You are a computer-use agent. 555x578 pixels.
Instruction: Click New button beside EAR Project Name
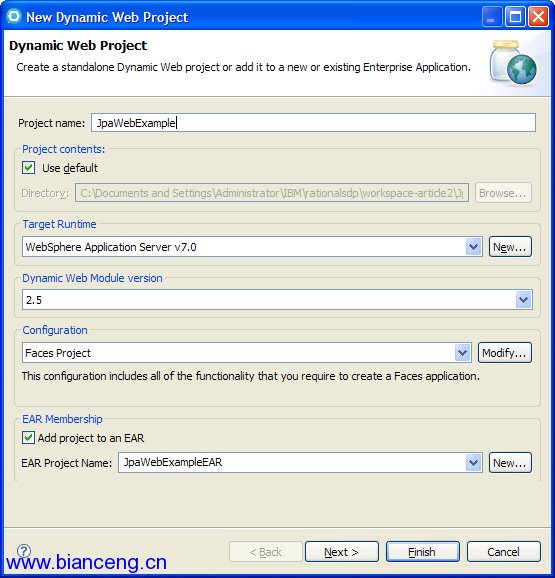click(x=510, y=462)
